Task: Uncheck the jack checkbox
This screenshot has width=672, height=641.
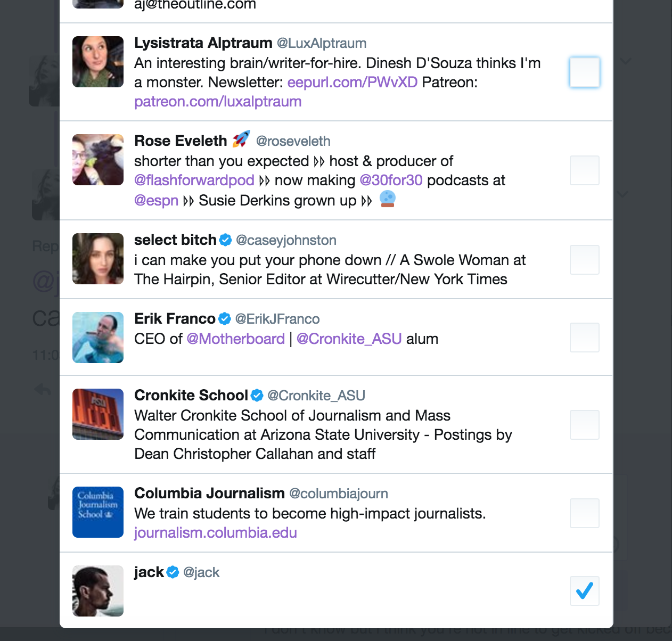Action: (584, 591)
